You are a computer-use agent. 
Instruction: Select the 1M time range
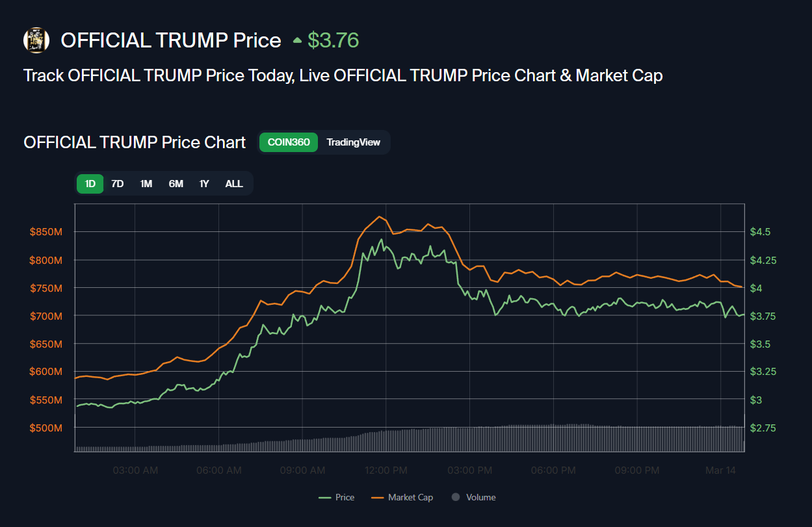coord(146,184)
